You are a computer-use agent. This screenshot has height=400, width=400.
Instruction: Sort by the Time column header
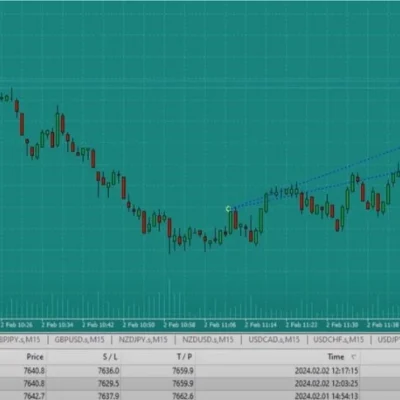click(x=336, y=357)
